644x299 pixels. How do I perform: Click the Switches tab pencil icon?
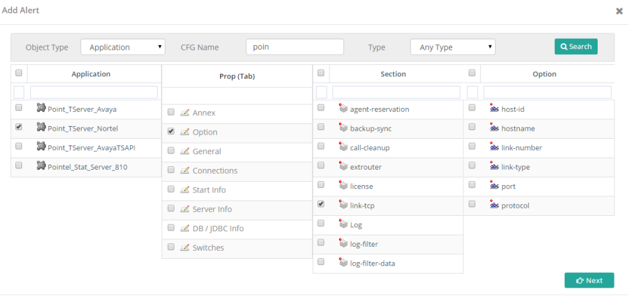pyautogui.click(x=185, y=247)
